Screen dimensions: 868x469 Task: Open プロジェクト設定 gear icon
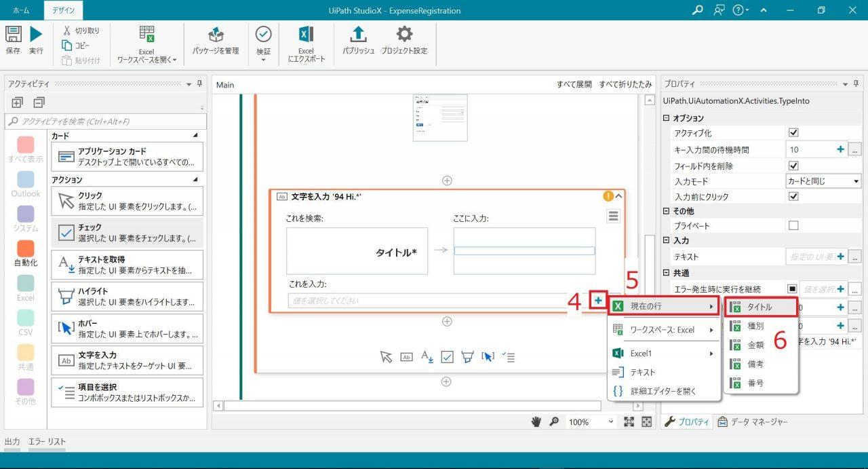tap(404, 40)
